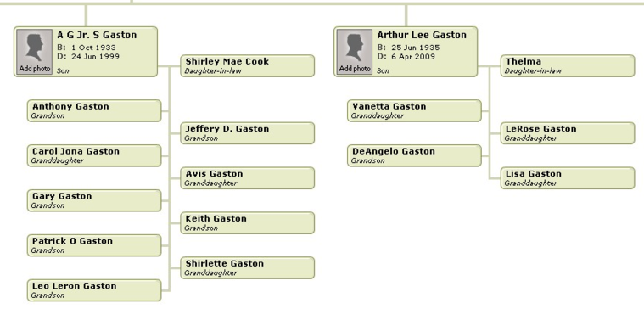Image resolution: width=644 pixels, height=309 pixels.
Task: Select Shirlette Gaston, granddaughter
Action: 248,268
